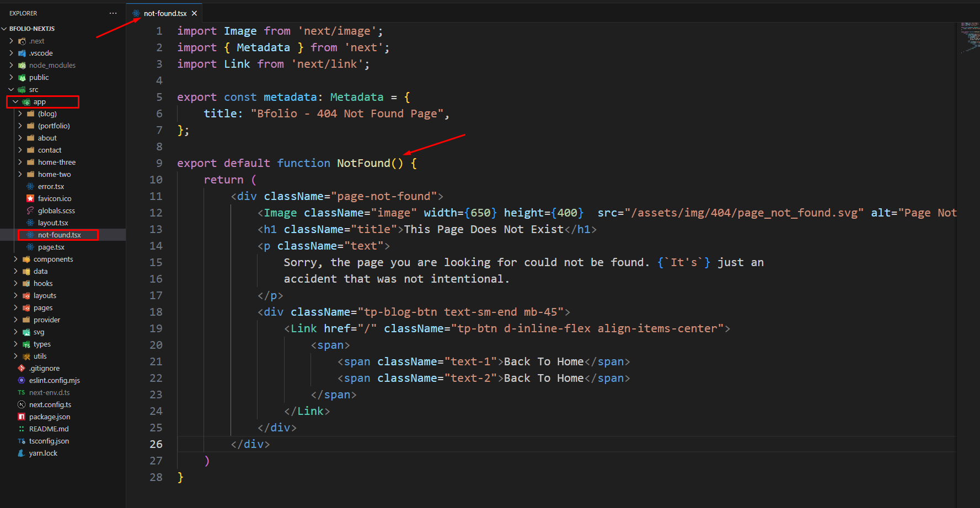Click the yarn.lock file icon

point(22,453)
